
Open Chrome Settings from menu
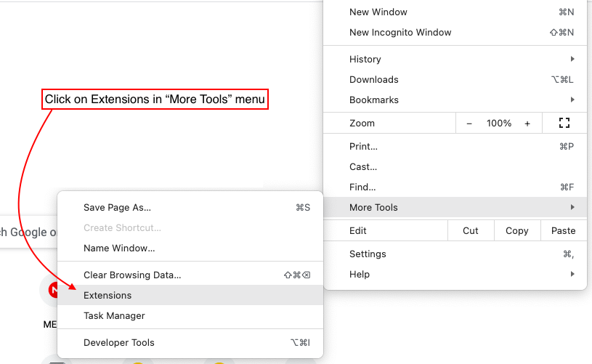[368, 254]
